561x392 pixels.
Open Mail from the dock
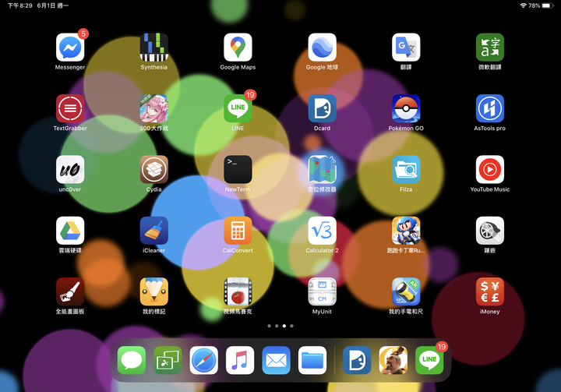[276, 360]
